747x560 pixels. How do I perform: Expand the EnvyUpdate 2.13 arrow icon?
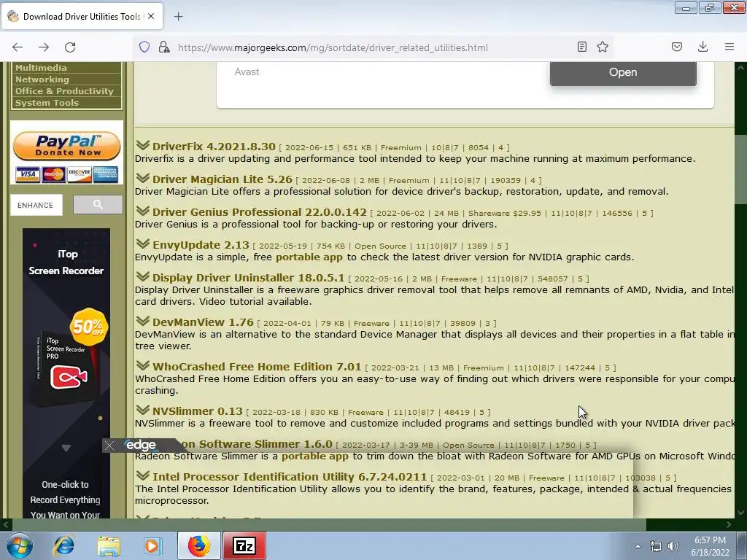(x=142, y=244)
